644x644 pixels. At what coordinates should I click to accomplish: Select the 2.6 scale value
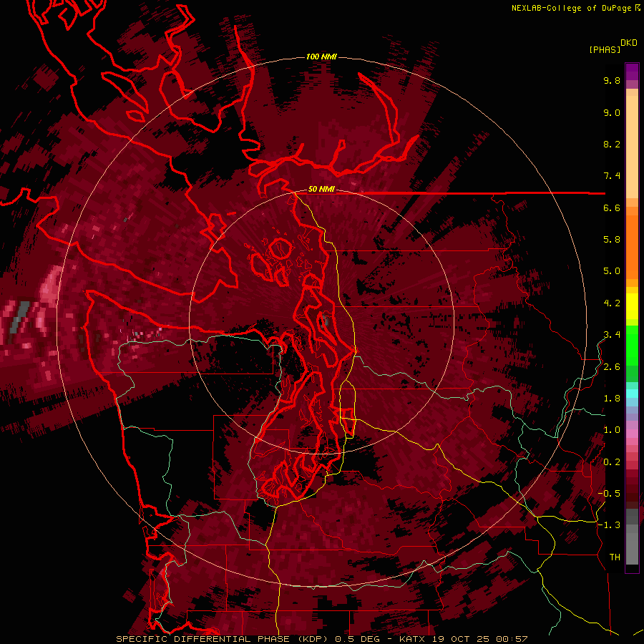612,367
